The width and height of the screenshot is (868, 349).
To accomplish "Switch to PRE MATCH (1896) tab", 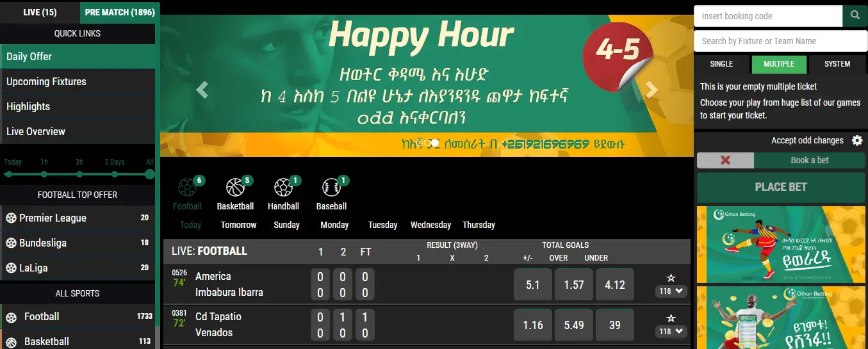I will tap(120, 12).
